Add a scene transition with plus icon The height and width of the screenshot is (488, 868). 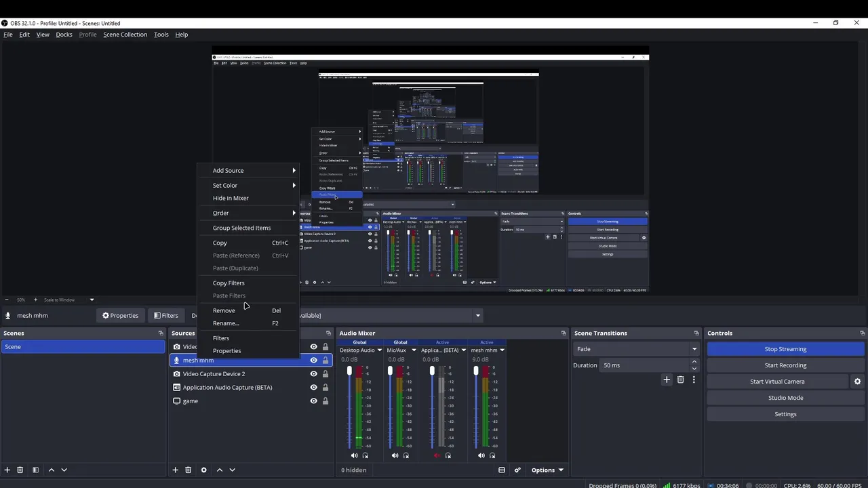click(667, 380)
